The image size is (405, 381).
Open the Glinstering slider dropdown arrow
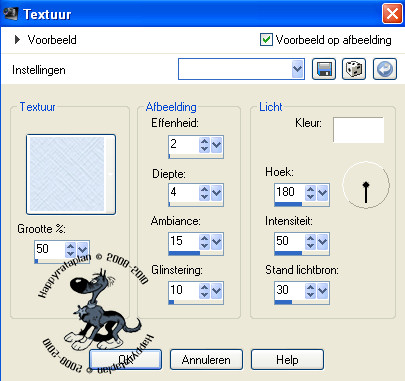tap(217, 291)
